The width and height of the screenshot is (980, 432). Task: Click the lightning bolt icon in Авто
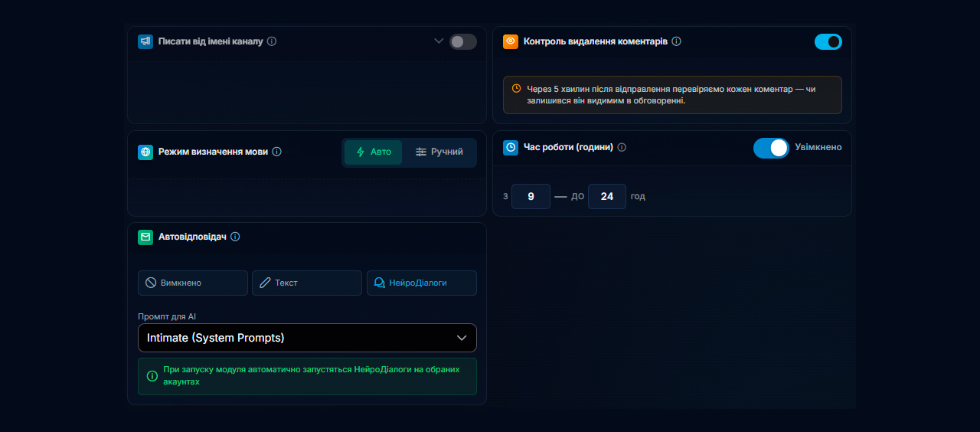coord(361,152)
